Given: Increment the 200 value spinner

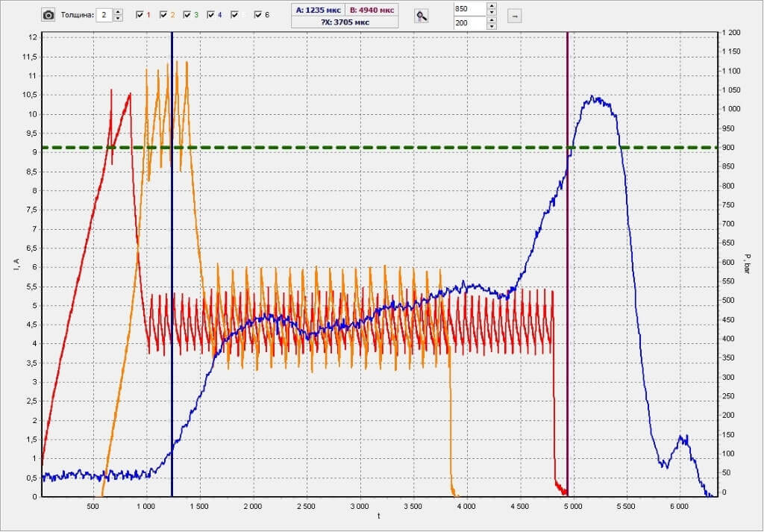Looking at the screenshot, I should 490,20.
